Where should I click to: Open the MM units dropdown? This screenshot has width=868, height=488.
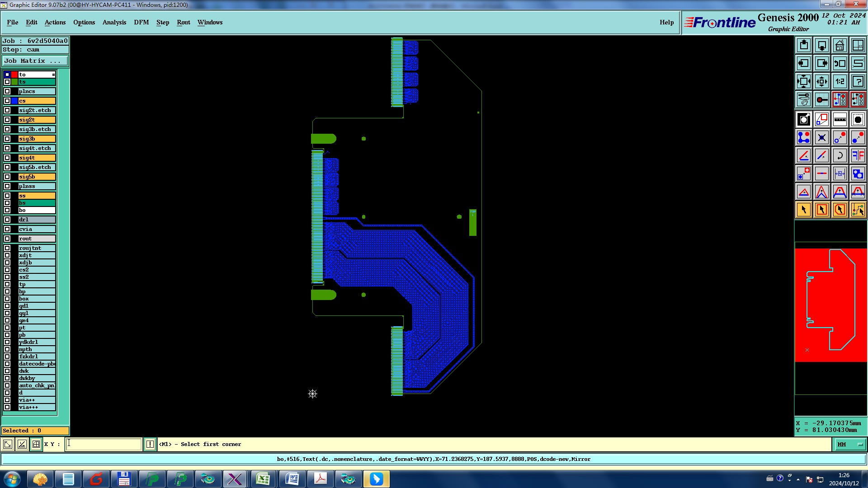coord(850,445)
